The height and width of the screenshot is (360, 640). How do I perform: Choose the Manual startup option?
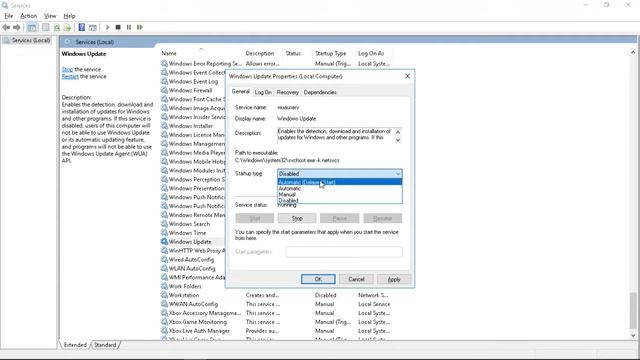340,194
